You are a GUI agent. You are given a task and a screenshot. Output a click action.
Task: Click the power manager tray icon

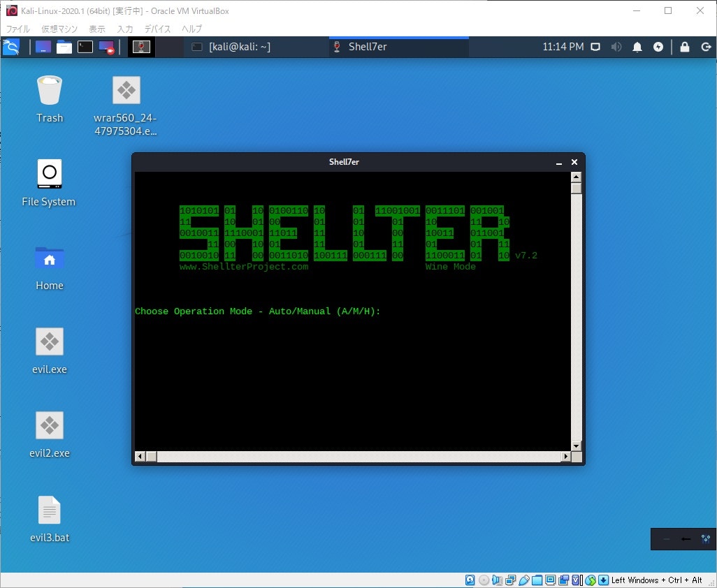pos(658,47)
